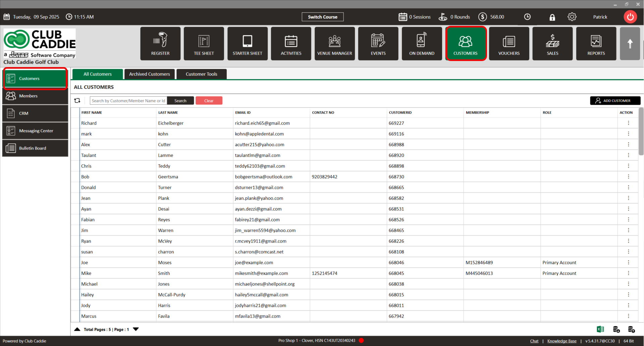Open Bulletin Board in sidebar
The width and height of the screenshot is (644, 346).
click(35, 148)
